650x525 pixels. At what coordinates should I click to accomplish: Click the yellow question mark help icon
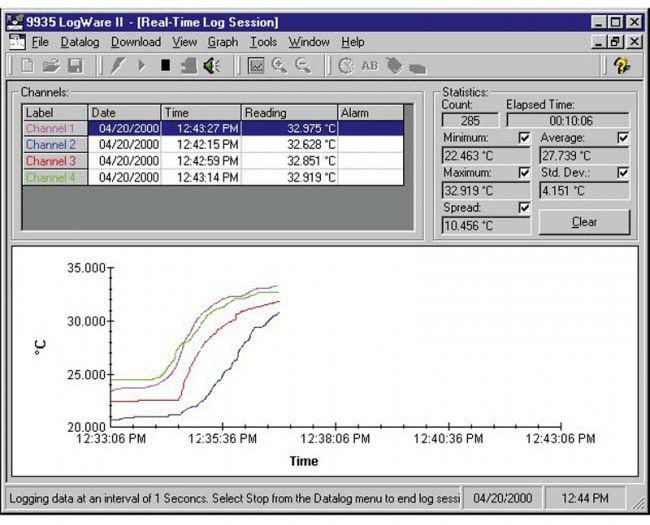coord(621,66)
